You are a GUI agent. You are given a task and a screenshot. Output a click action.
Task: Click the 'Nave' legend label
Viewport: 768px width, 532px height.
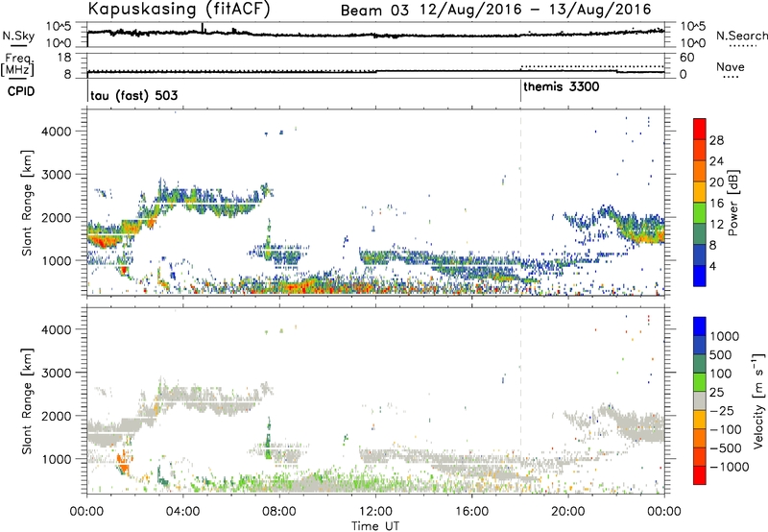point(731,66)
